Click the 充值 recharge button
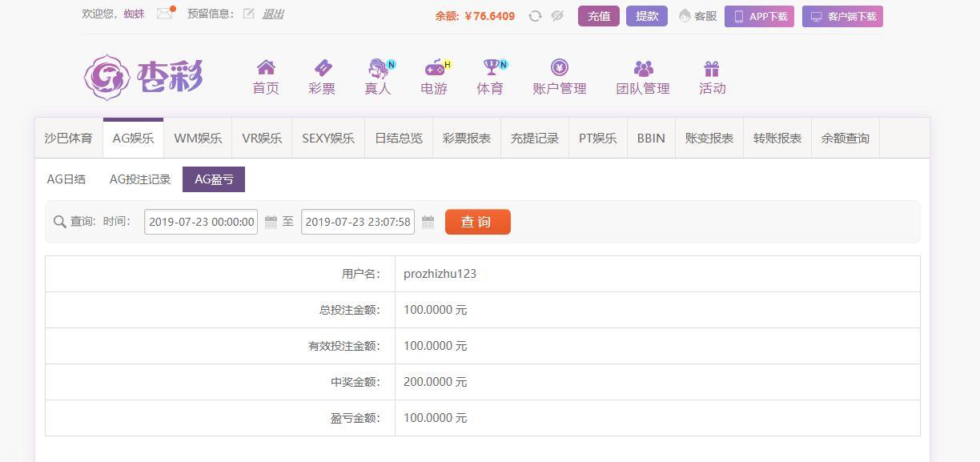This screenshot has height=462, width=980. point(599,16)
